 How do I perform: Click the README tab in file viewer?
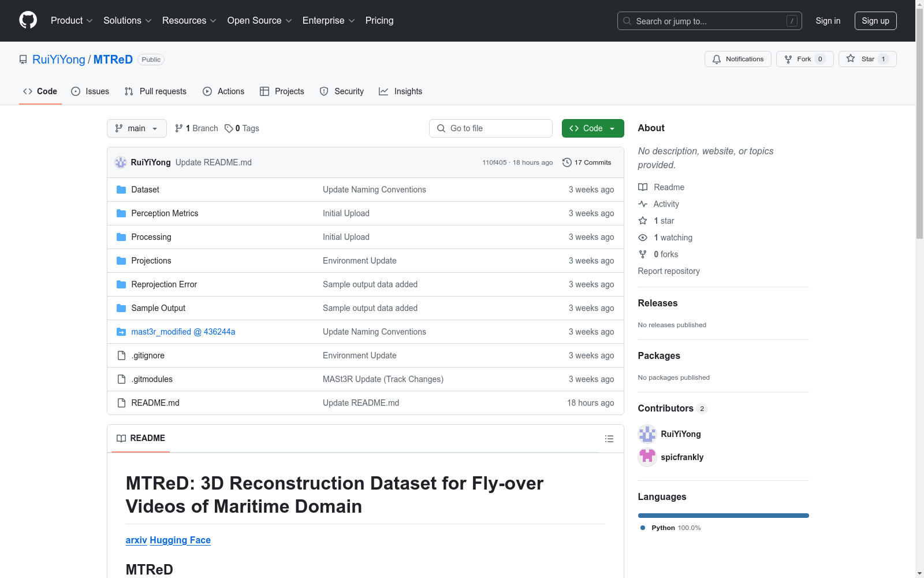141,438
